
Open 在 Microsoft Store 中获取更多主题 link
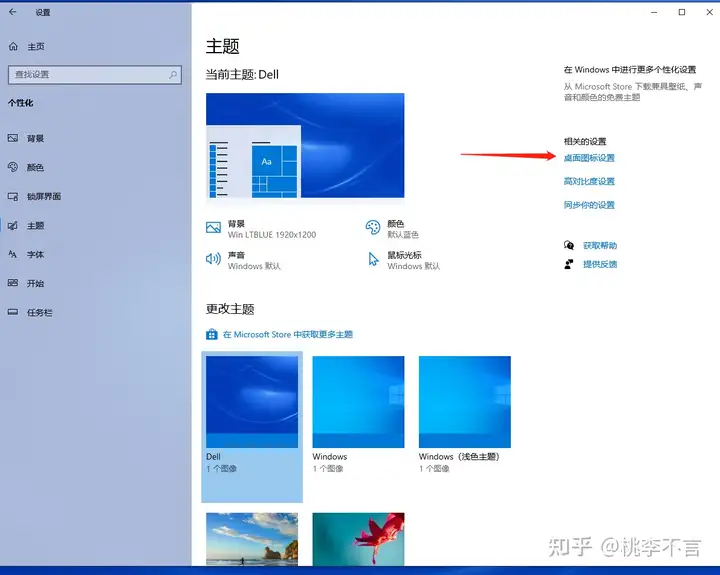(x=288, y=334)
